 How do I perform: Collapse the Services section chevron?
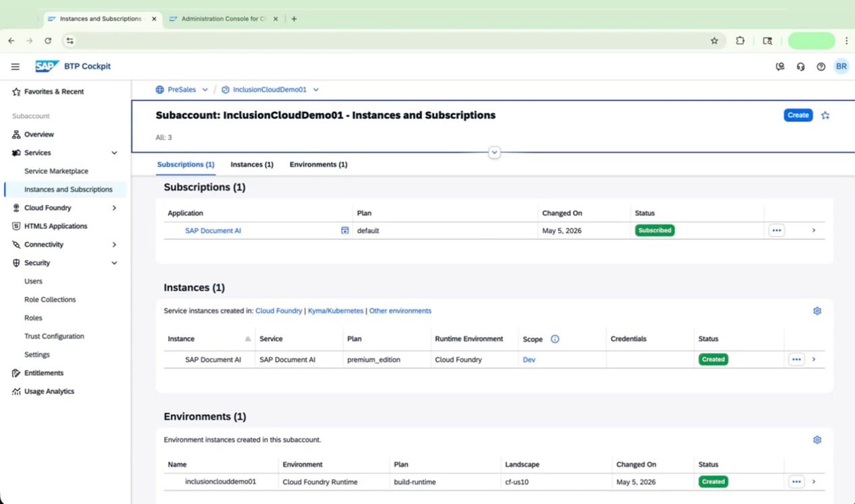pyautogui.click(x=114, y=153)
